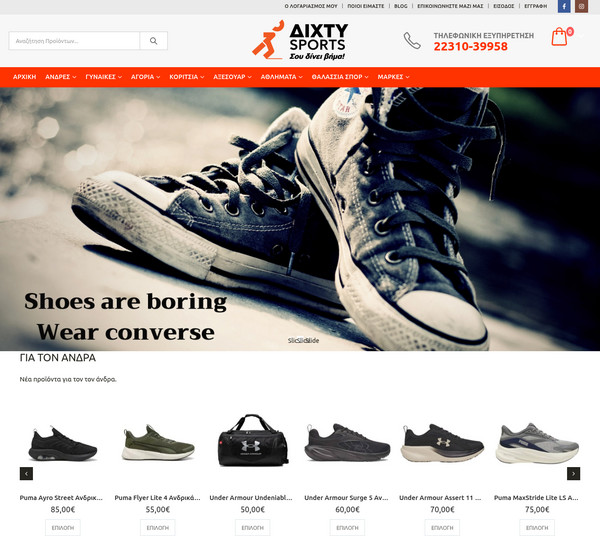Go to next products with right arrow

pos(573,474)
